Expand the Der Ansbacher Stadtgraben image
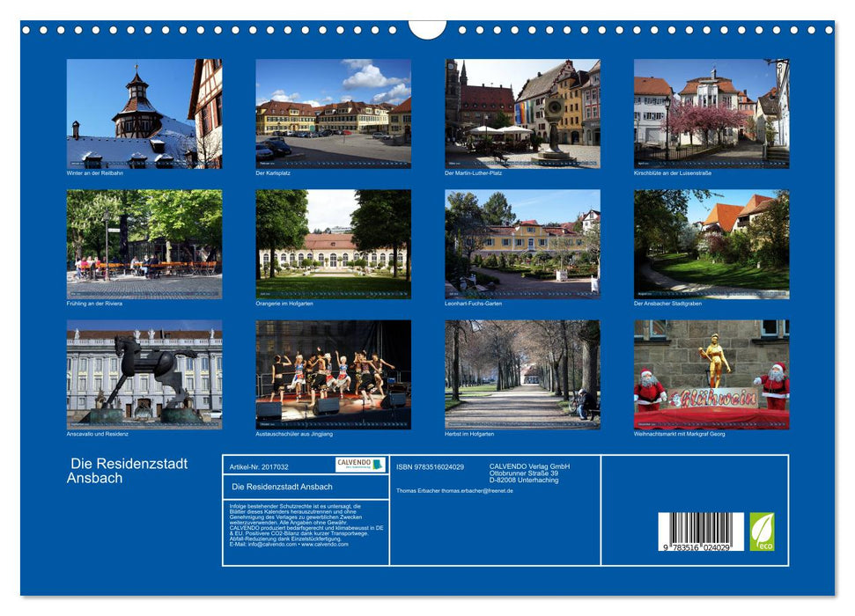855x616 pixels. pos(711,245)
